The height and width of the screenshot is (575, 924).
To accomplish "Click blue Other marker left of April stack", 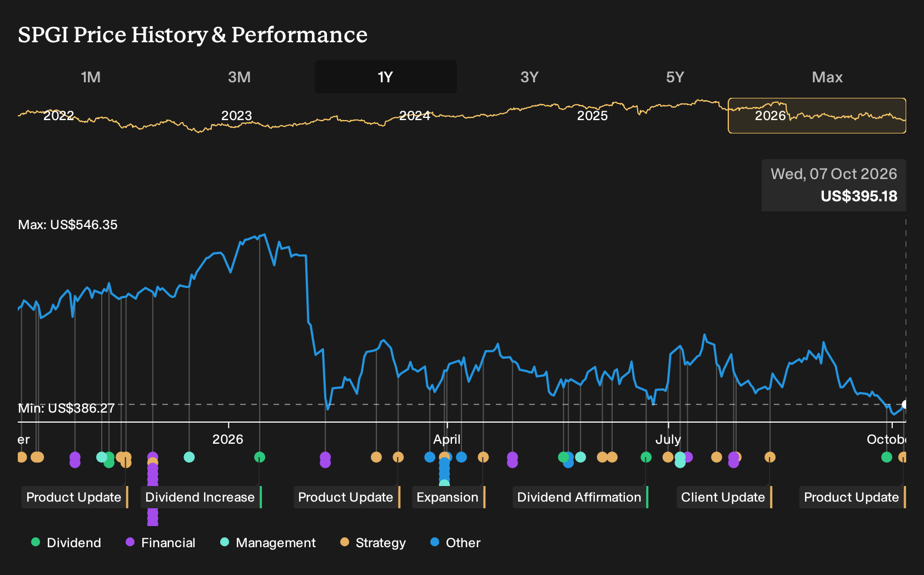I will coord(430,457).
